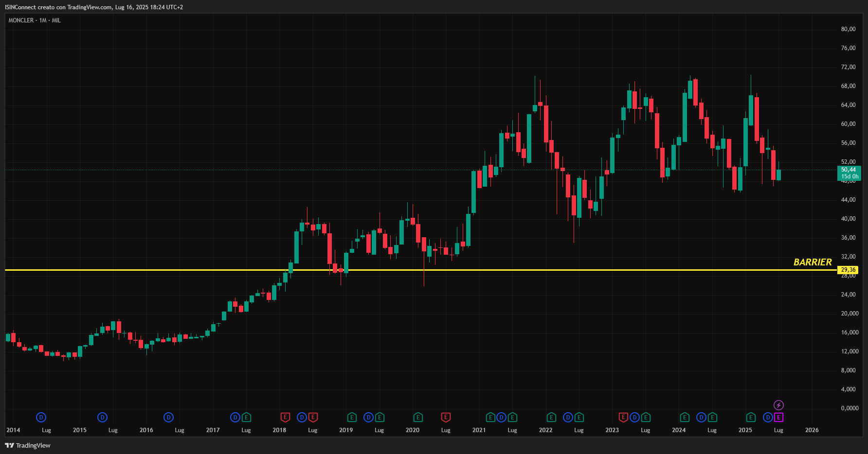Screen dimensions: 868x454
Task: Open the 2017 dividend D marker
Action: (x=235, y=417)
